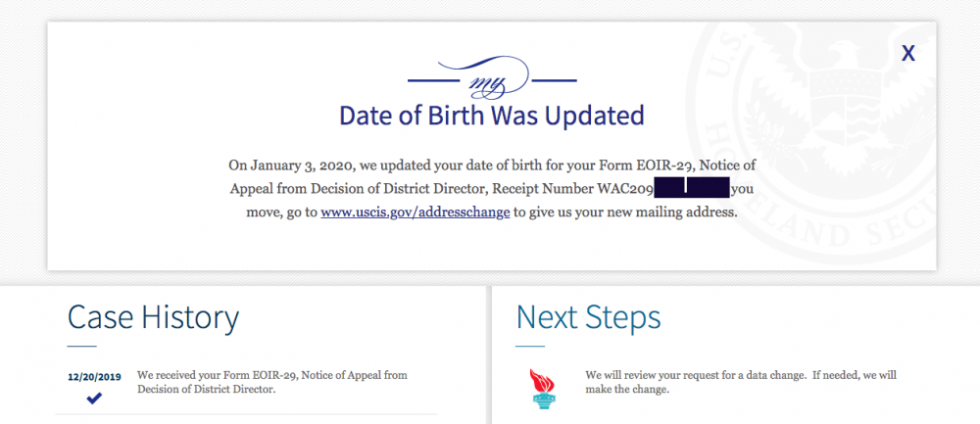Click the Next Steps heading

point(588,317)
